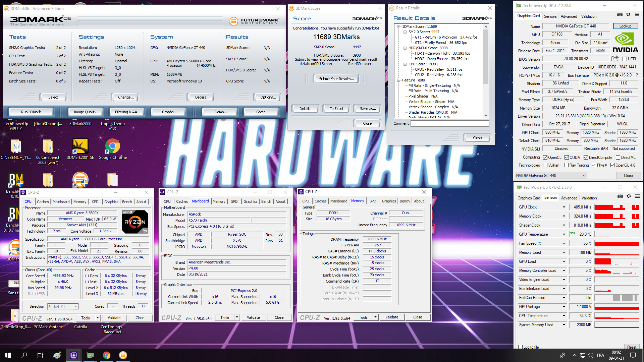Click 3DMark06 icon on the taskbar

123,355
